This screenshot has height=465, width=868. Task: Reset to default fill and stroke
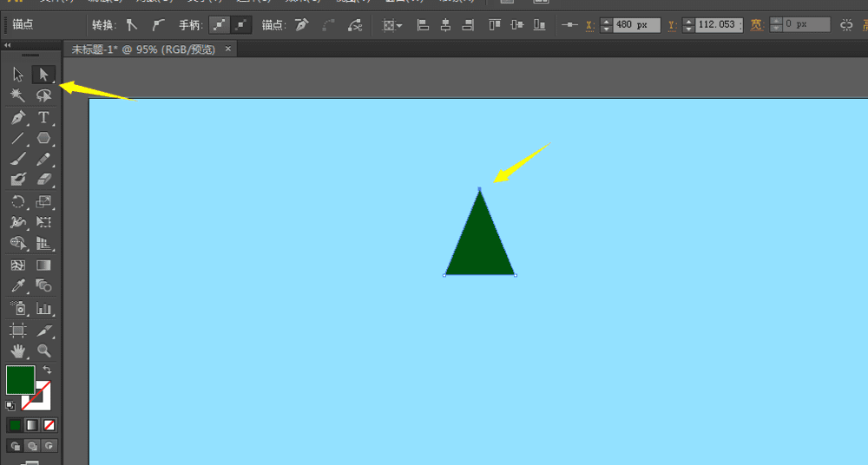(x=10, y=406)
